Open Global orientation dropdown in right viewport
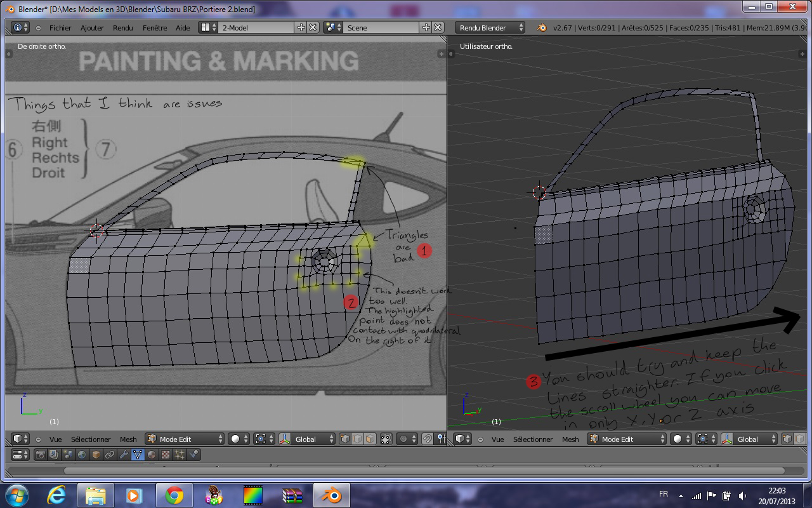This screenshot has height=508, width=812. pyautogui.click(x=756, y=439)
